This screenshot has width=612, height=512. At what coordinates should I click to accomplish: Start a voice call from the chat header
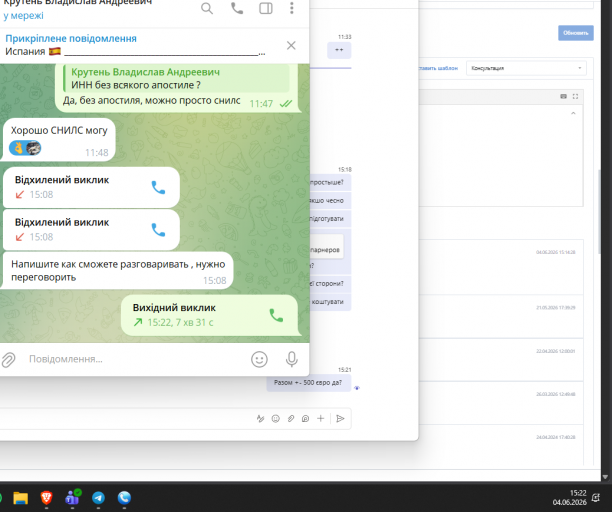click(x=237, y=8)
